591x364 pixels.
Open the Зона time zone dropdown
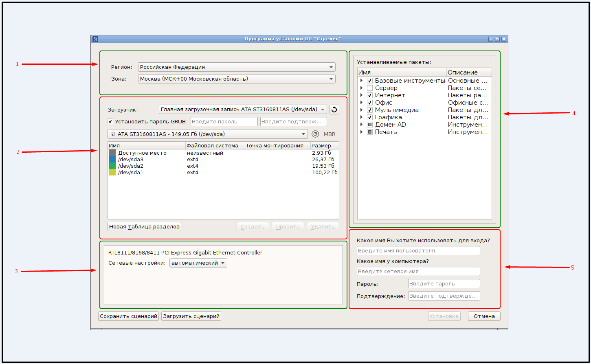[237, 79]
